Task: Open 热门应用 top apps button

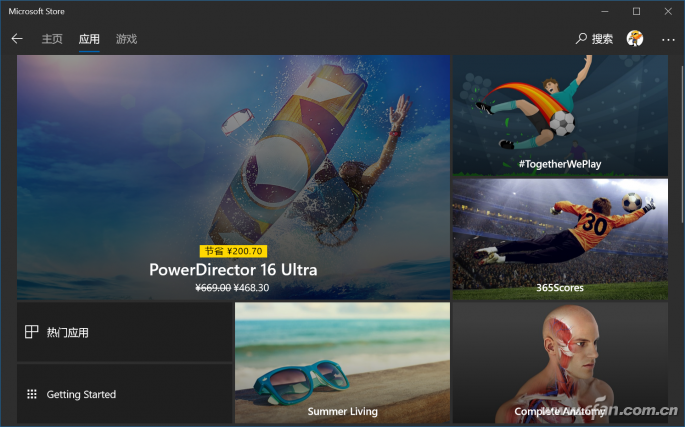Action: pos(125,332)
